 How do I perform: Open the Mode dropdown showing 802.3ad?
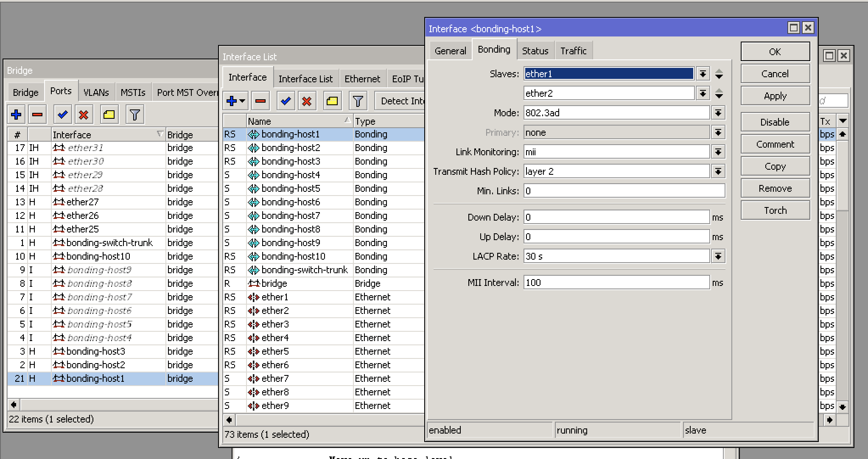tap(718, 113)
